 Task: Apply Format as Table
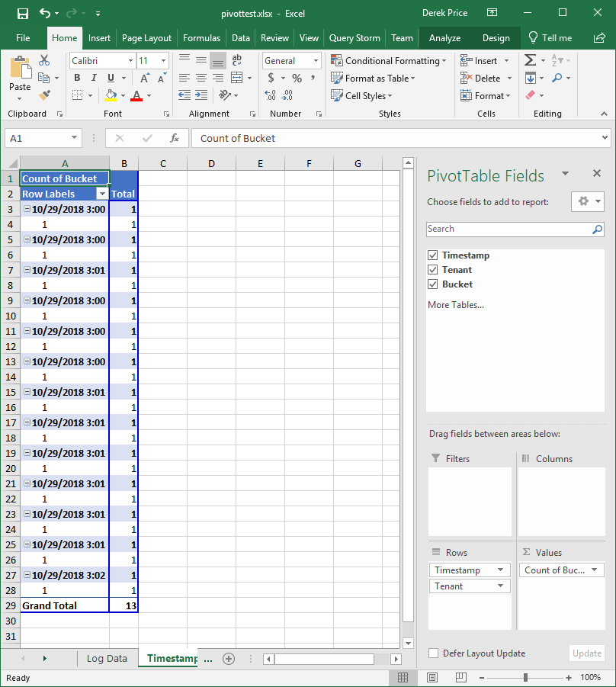coord(373,78)
